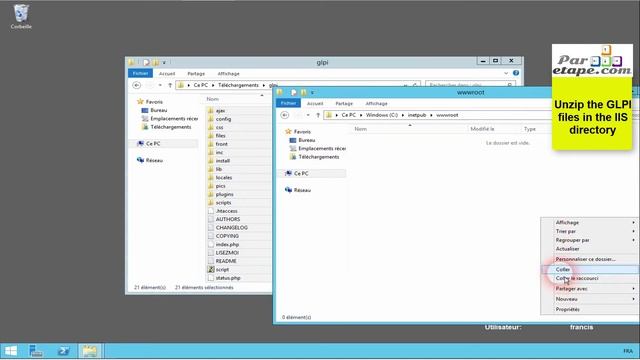Select Ce PC in glpi navigation pane

[x=153, y=144]
